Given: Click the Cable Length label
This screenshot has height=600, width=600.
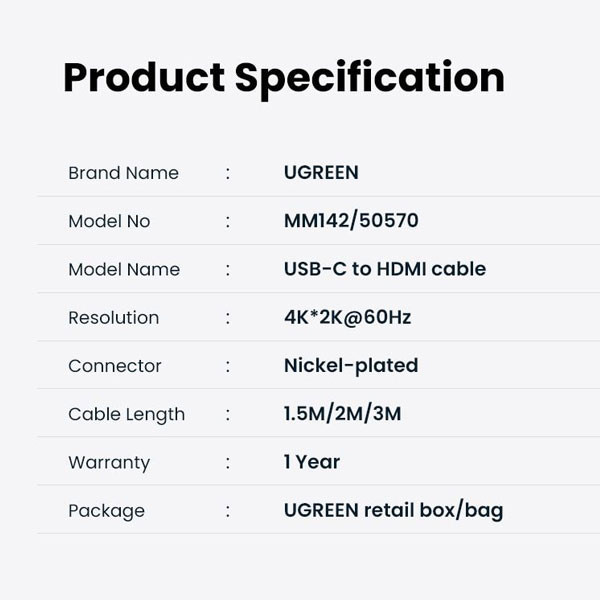Looking at the screenshot, I should [126, 414].
